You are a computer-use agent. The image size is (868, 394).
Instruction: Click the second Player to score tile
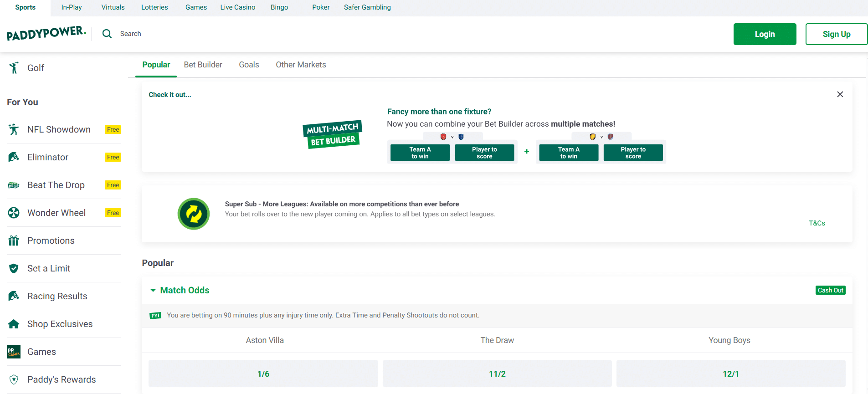coord(633,153)
